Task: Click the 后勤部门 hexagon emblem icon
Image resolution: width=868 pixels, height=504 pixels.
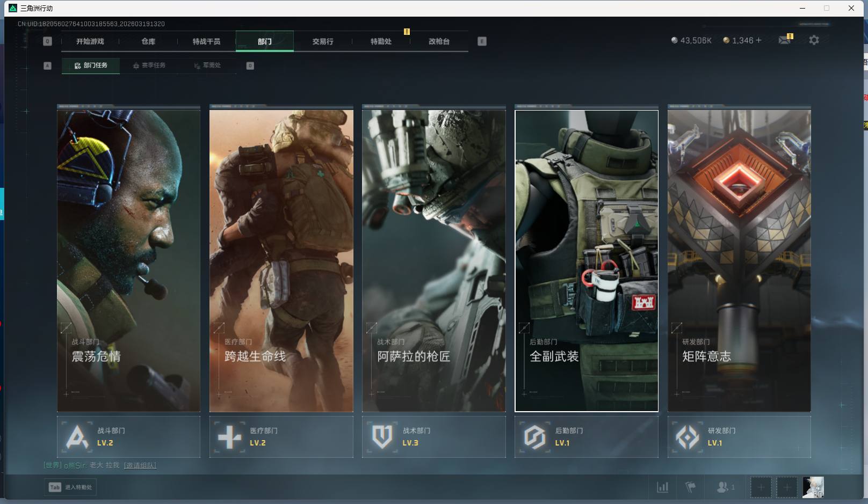Action: pyautogui.click(x=534, y=437)
